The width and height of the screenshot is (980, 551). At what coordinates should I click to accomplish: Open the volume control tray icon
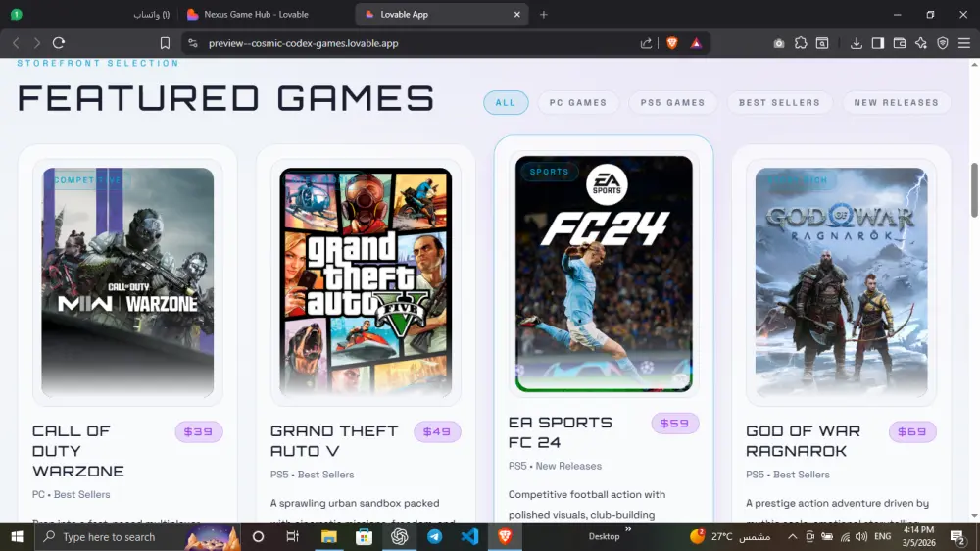(x=861, y=536)
